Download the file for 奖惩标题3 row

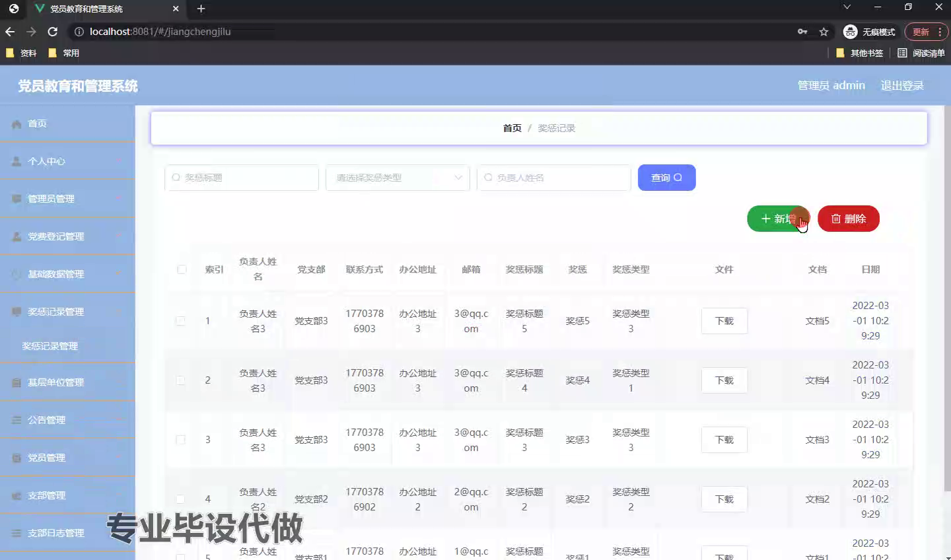click(724, 440)
